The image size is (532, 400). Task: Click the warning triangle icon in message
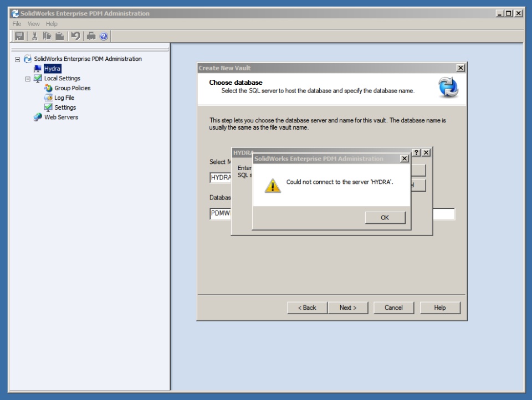tap(273, 186)
